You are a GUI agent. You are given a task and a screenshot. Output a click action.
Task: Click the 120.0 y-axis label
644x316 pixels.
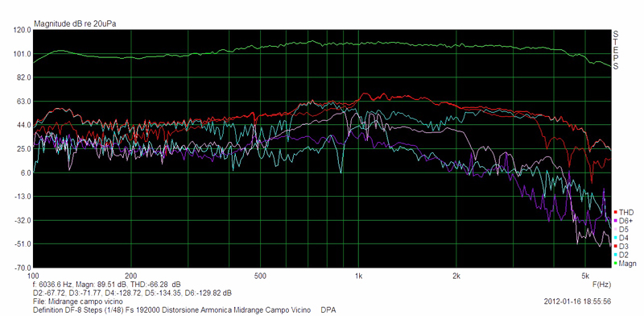[x=23, y=30]
